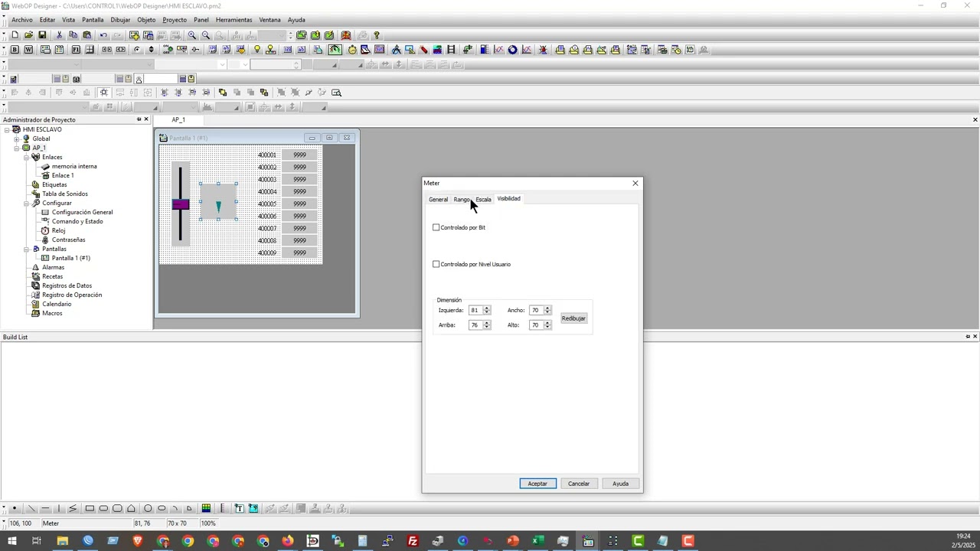This screenshot has height=551, width=980.
Task: Collapse the Configurar tree node
Action: pyautogui.click(x=25, y=203)
